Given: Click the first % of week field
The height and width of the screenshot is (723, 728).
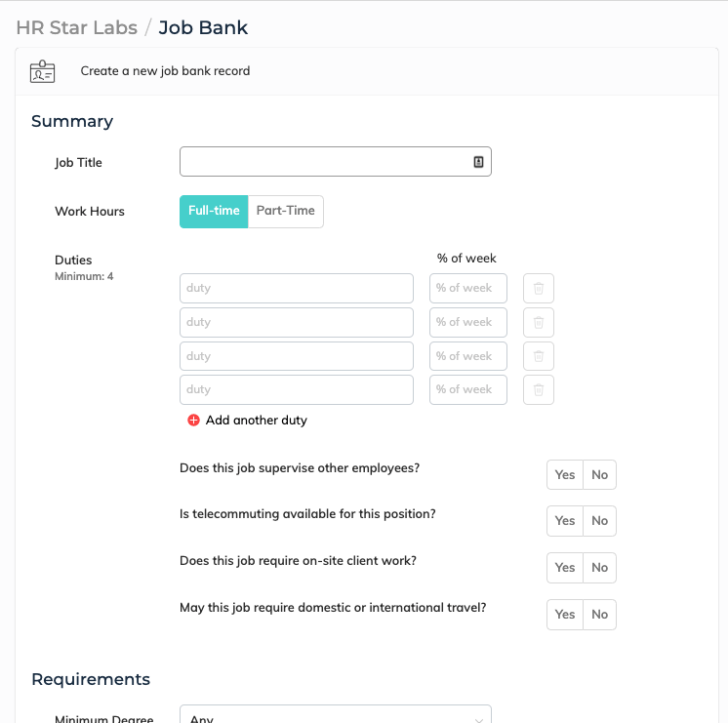Looking at the screenshot, I should click(467, 289).
